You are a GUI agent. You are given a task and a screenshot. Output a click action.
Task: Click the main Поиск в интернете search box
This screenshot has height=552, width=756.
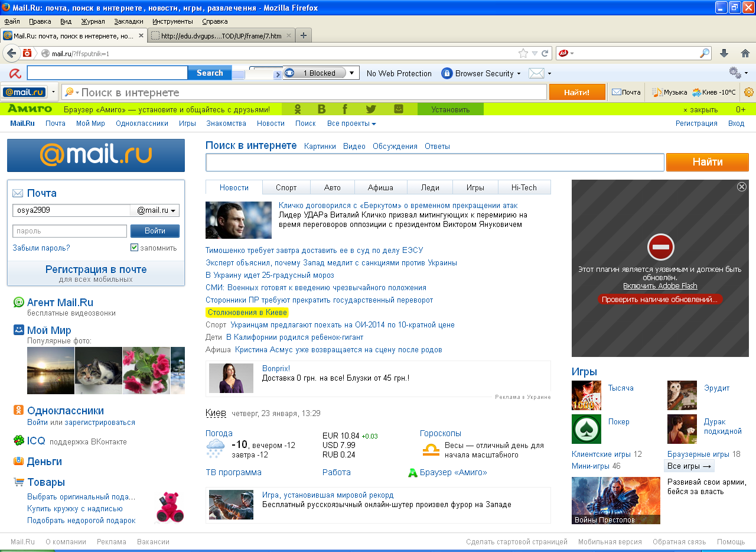pos(435,162)
